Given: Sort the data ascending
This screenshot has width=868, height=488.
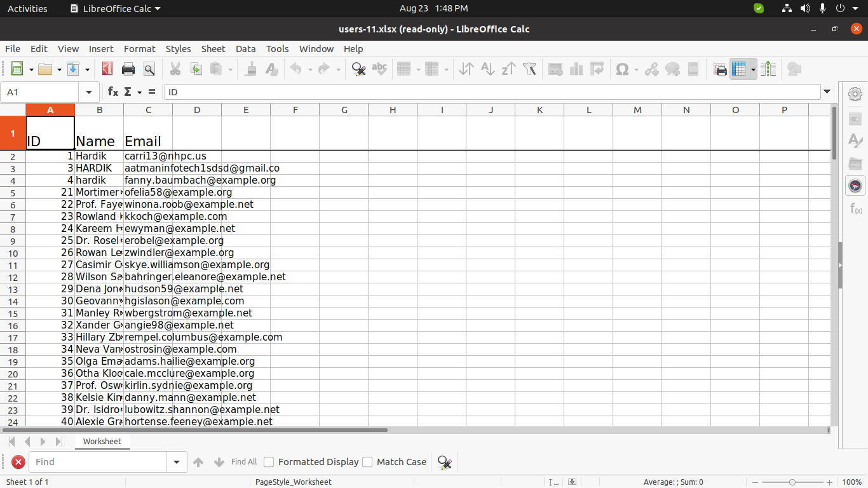Looking at the screenshot, I should tap(487, 69).
